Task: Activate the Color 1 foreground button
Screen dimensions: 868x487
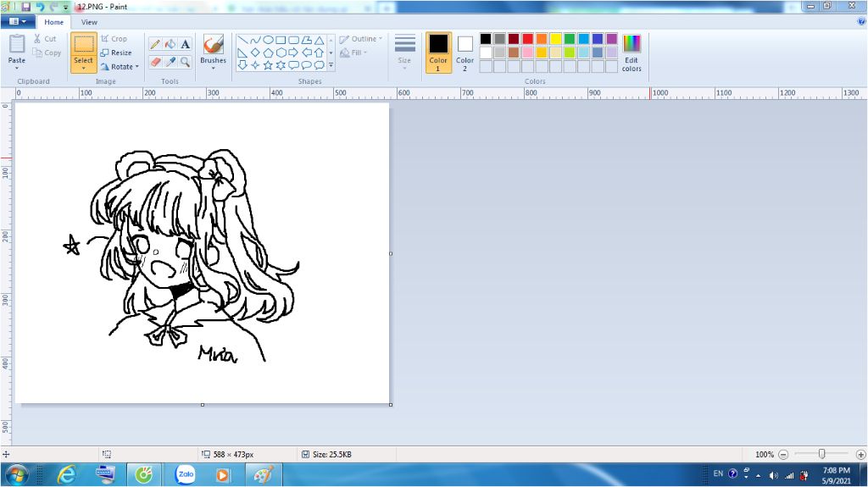Action: pyautogui.click(x=438, y=53)
